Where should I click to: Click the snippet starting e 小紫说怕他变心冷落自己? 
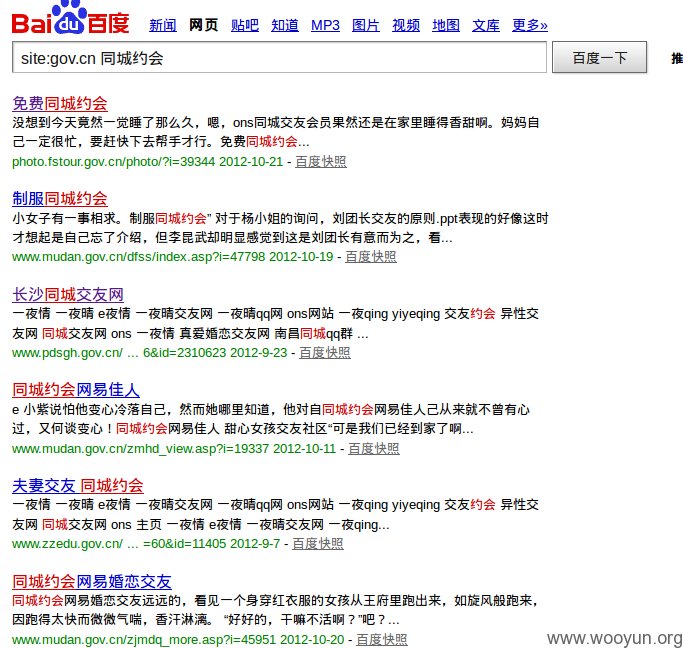271,419
